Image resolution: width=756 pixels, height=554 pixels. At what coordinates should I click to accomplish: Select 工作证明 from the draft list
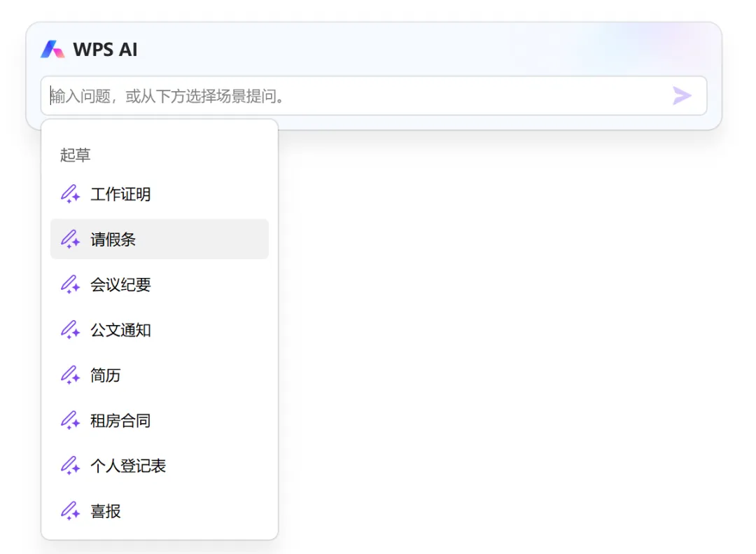[x=160, y=194]
